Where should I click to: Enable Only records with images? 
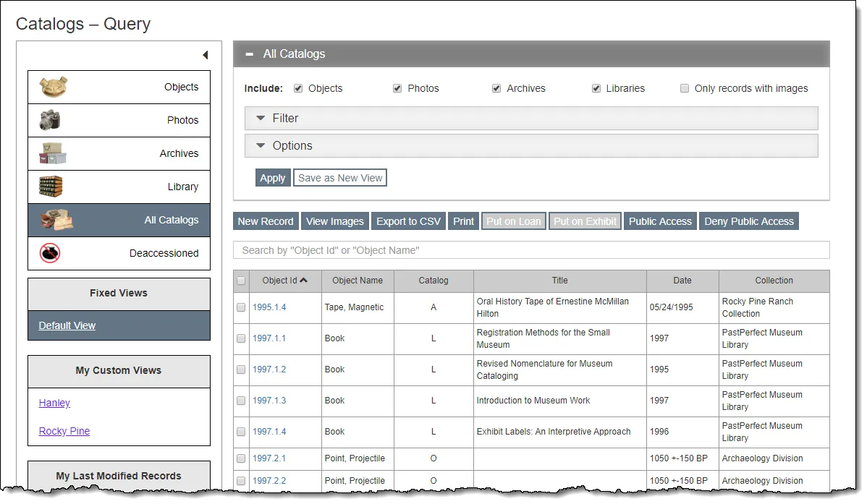(685, 88)
